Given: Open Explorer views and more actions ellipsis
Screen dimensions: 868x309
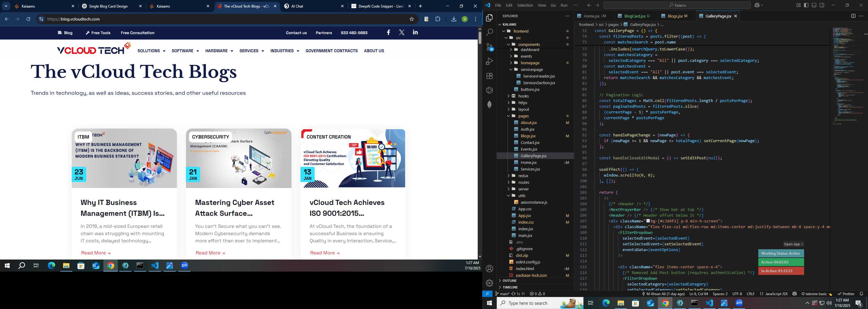Looking at the screenshot, I should [567, 16].
